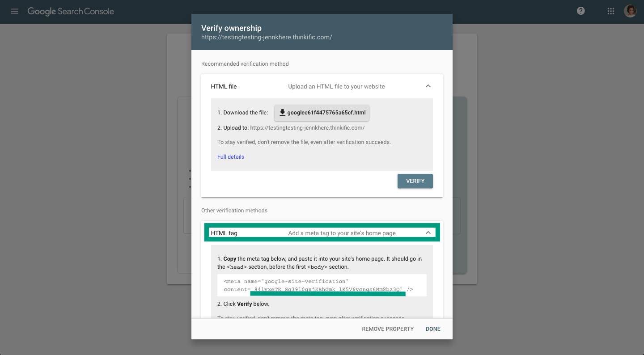
Task: Open the user account avatar
Action: click(x=631, y=11)
